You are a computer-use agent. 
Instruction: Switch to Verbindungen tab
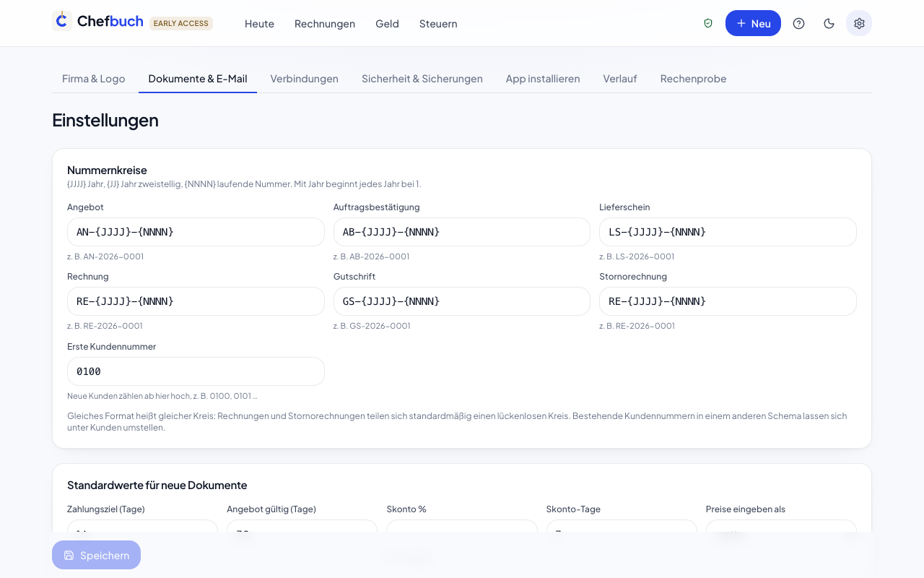tap(305, 79)
